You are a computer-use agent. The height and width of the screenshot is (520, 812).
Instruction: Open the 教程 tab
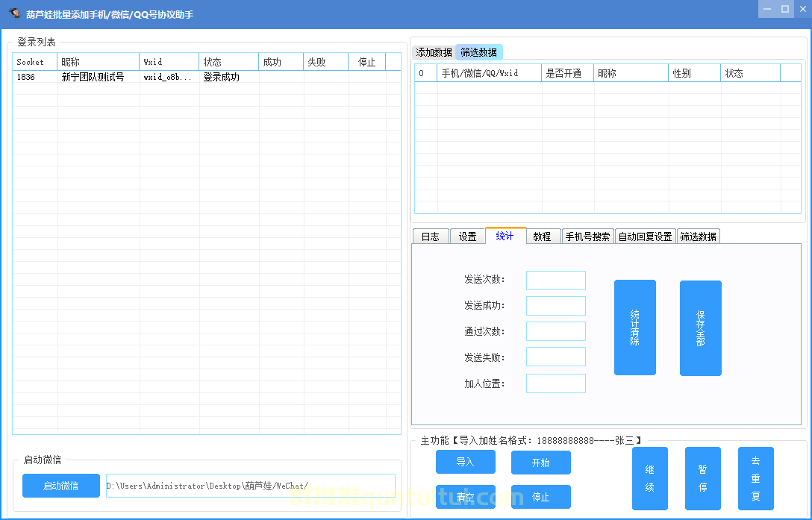tap(542, 236)
